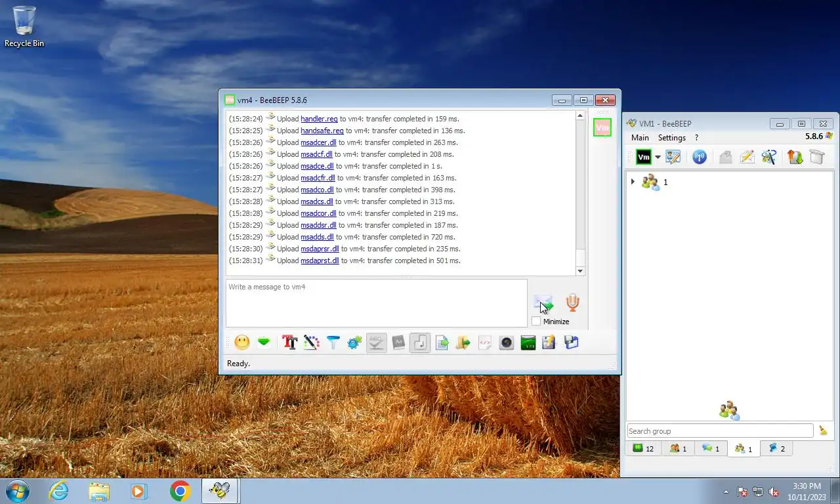Click the Vm status avatar button
The width and height of the screenshot is (840, 504).
coord(644,157)
